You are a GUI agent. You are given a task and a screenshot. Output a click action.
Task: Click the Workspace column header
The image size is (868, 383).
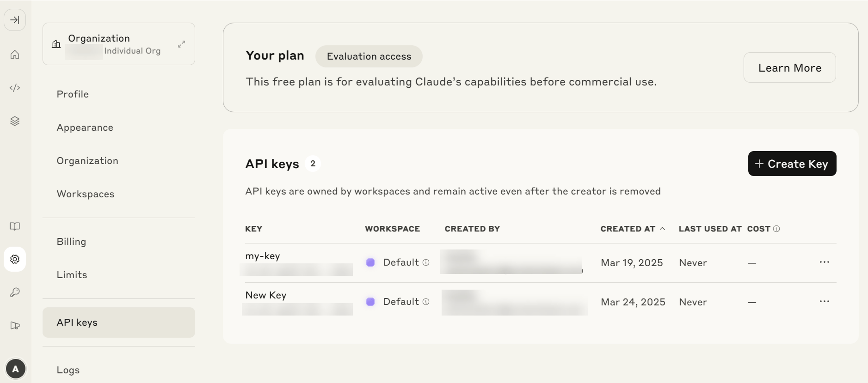click(393, 229)
